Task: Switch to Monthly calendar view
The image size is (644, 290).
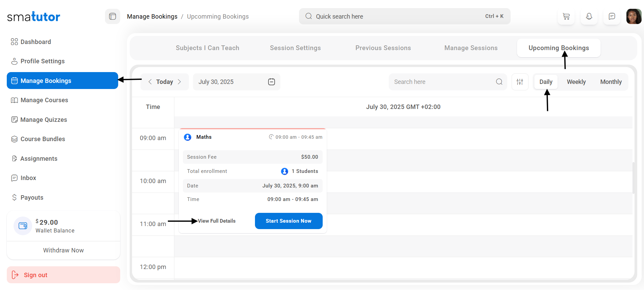Action: [x=610, y=82]
